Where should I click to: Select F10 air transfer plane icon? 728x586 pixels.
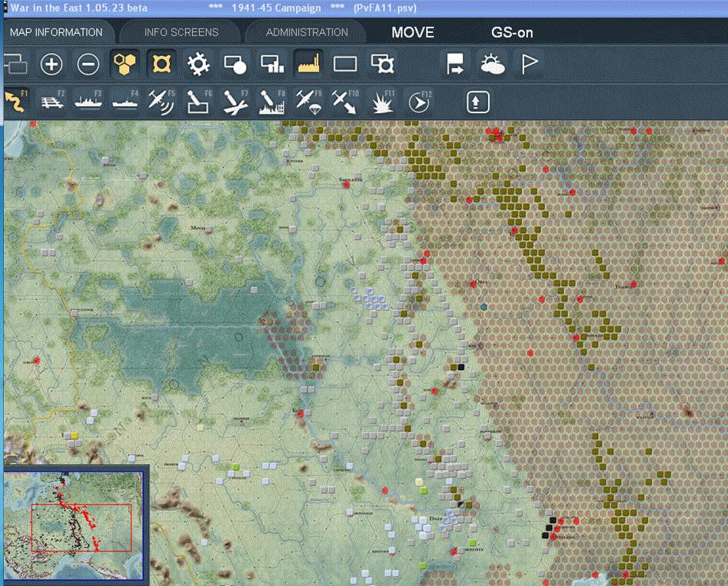point(345,102)
